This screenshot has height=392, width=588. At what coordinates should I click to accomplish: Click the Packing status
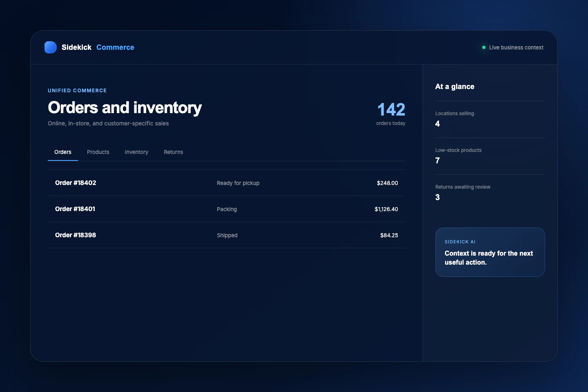coord(227,209)
